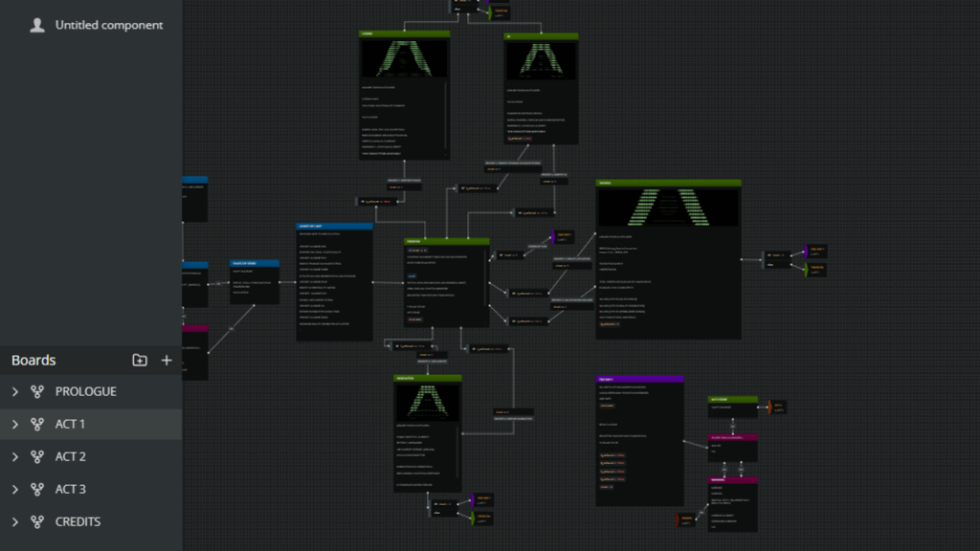Viewport: 980px width, 551px height.
Task: Select the ACT 3 board label
Action: pos(71,489)
